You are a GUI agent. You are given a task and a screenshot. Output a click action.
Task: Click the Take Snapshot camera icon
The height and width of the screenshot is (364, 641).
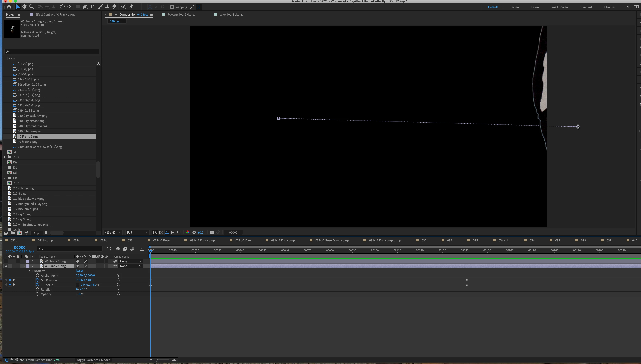click(212, 232)
